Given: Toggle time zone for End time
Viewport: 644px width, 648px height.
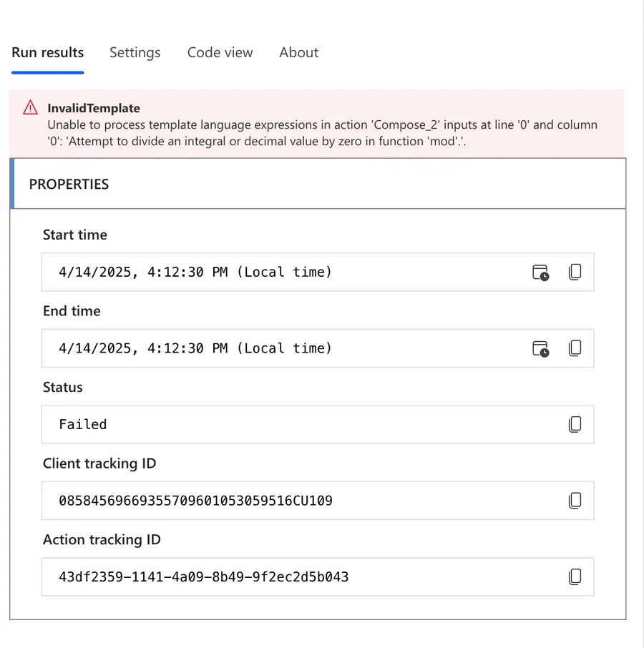Looking at the screenshot, I should pyautogui.click(x=540, y=348).
